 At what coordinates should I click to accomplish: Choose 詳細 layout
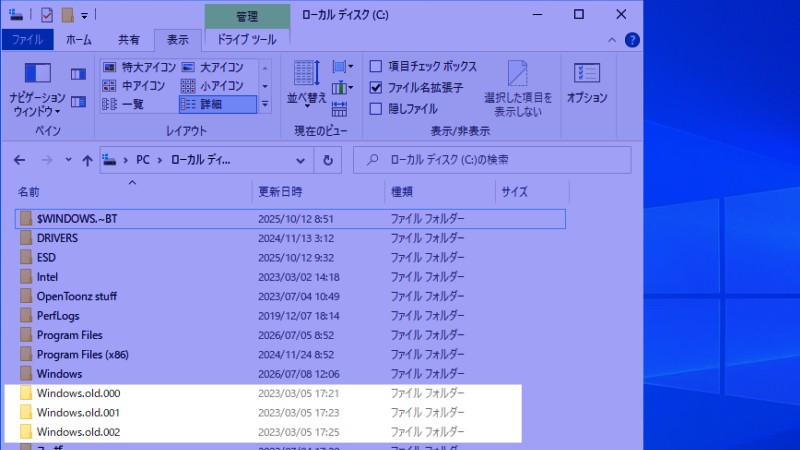(x=218, y=104)
